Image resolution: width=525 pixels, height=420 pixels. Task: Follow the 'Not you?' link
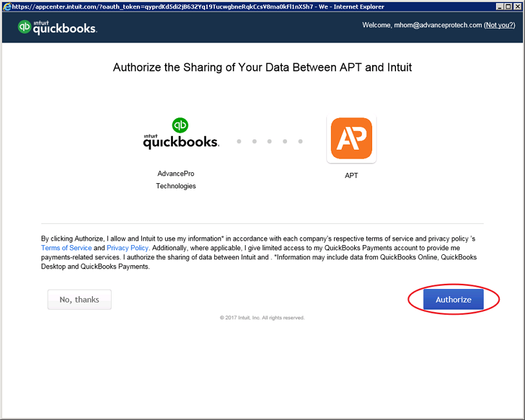pyautogui.click(x=500, y=25)
